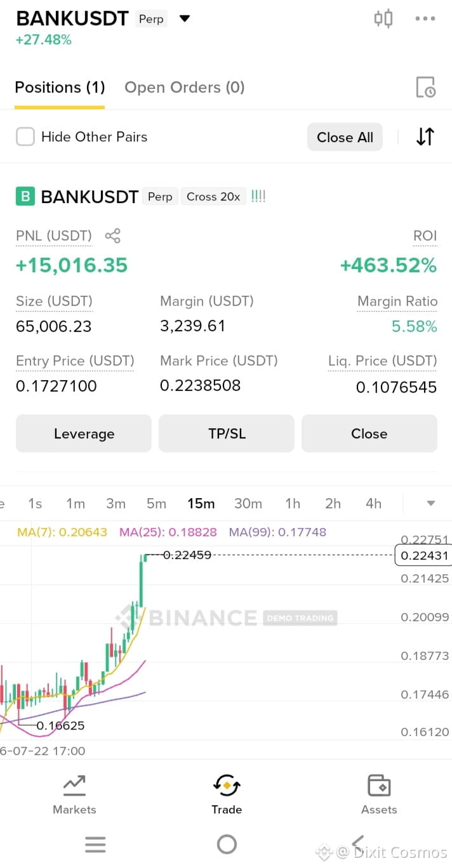Tap the Close All button

pos(345,137)
